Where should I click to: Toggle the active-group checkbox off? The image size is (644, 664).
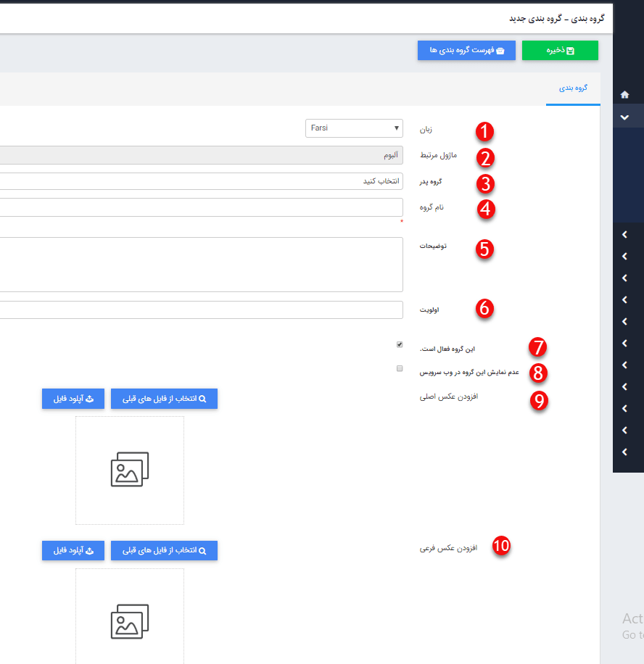point(399,344)
